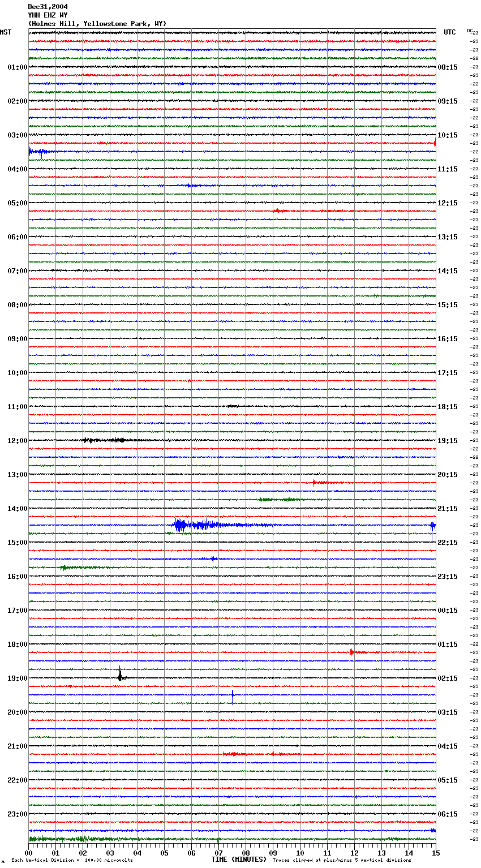Click the "14:00" MST row label

pos(18,509)
